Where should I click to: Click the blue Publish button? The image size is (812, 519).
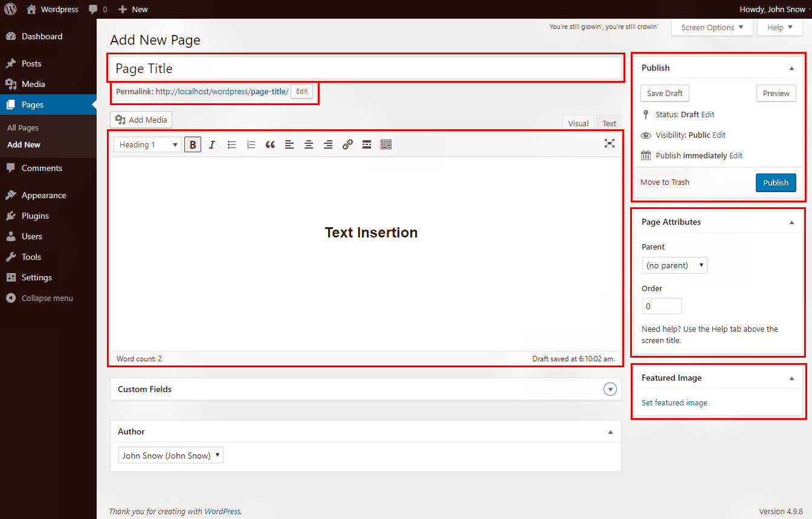(776, 182)
